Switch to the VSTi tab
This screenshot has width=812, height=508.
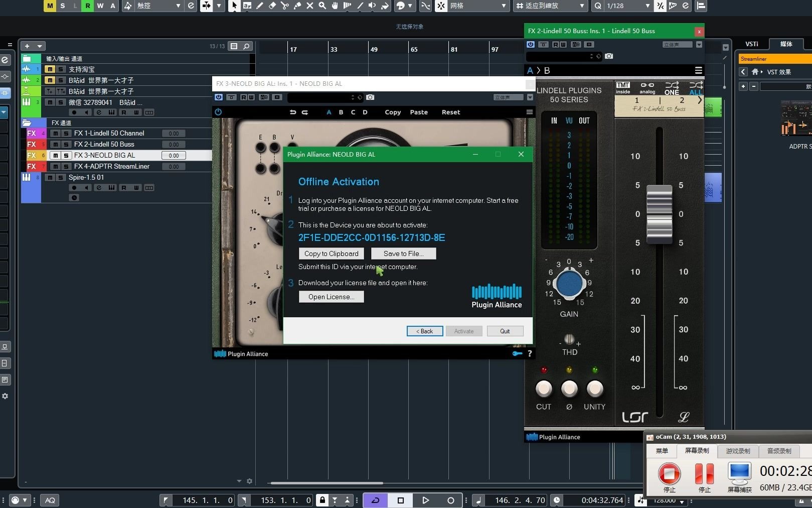click(752, 44)
